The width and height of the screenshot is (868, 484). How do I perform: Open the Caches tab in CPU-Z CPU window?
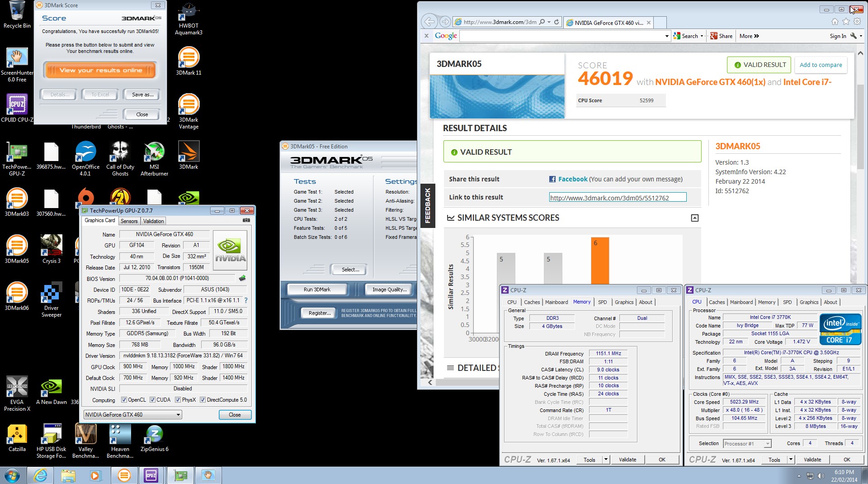[x=717, y=302]
